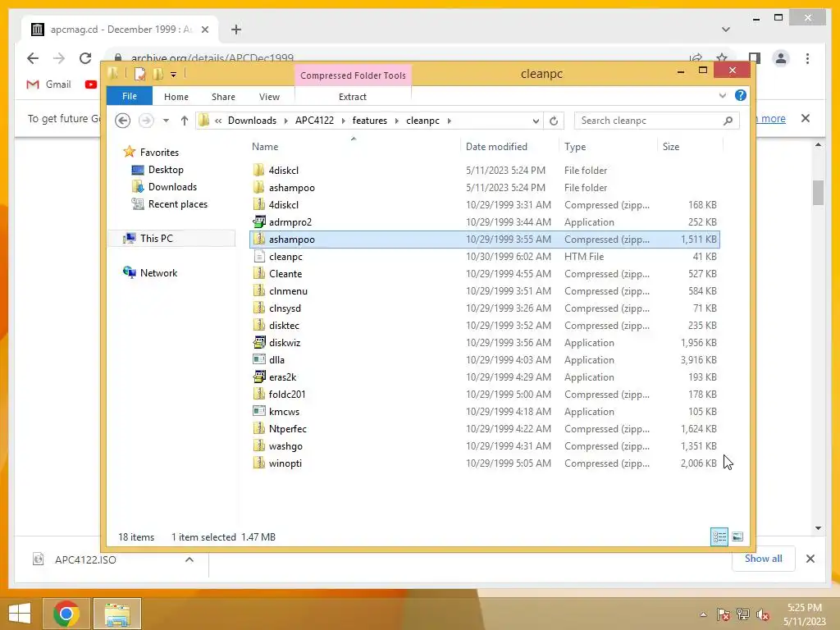Select the diskwiz application icon
Viewport: 840px width, 630px height.
259,342
